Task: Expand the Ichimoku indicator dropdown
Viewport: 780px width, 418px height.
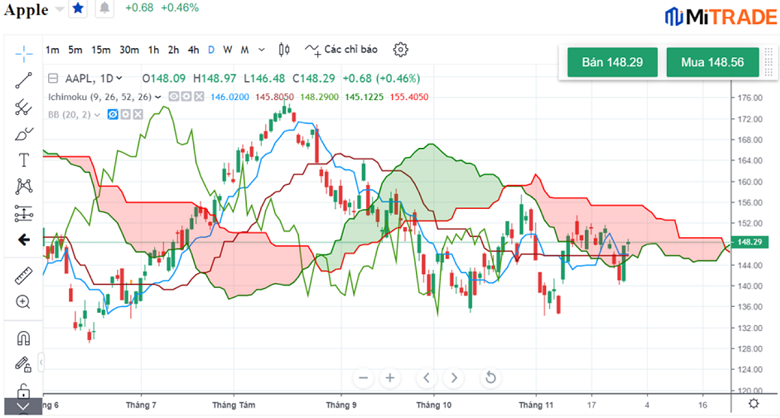Action: point(158,97)
